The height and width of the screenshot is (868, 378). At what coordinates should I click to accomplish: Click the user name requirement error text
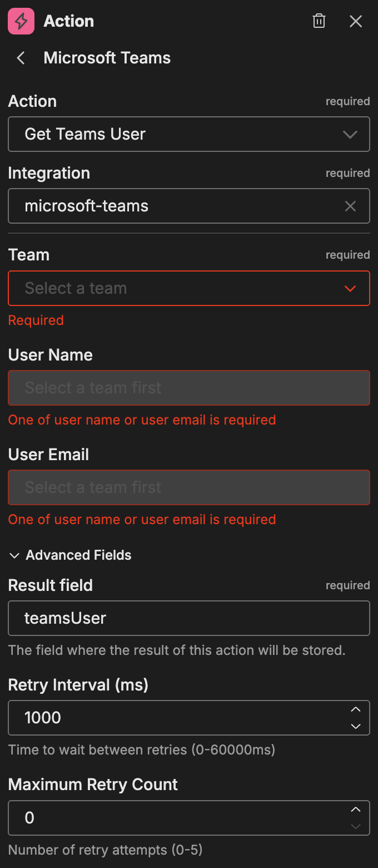click(141, 420)
